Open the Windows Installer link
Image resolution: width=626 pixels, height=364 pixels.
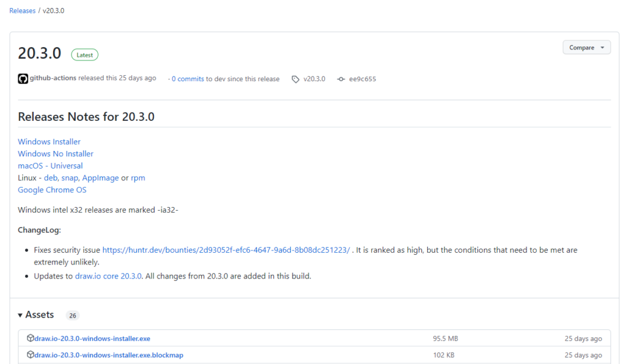tap(49, 142)
